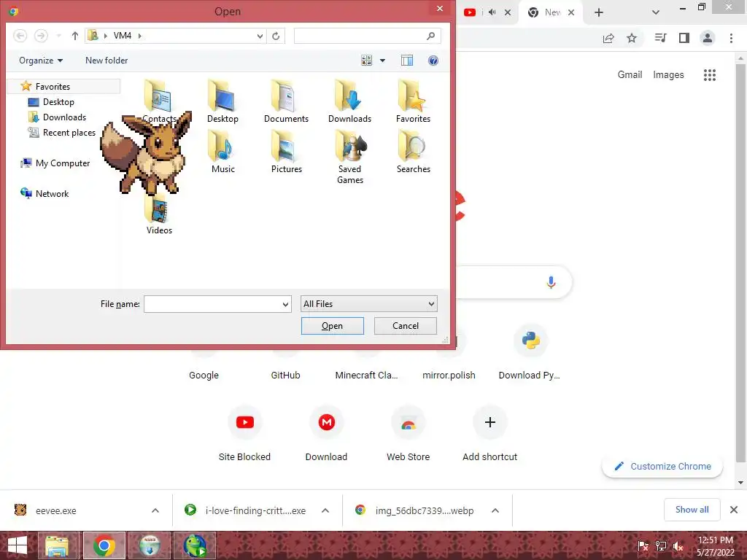Open the MEGA Download shortcut
The width and height of the screenshot is (747, 560).
[326, 433]
